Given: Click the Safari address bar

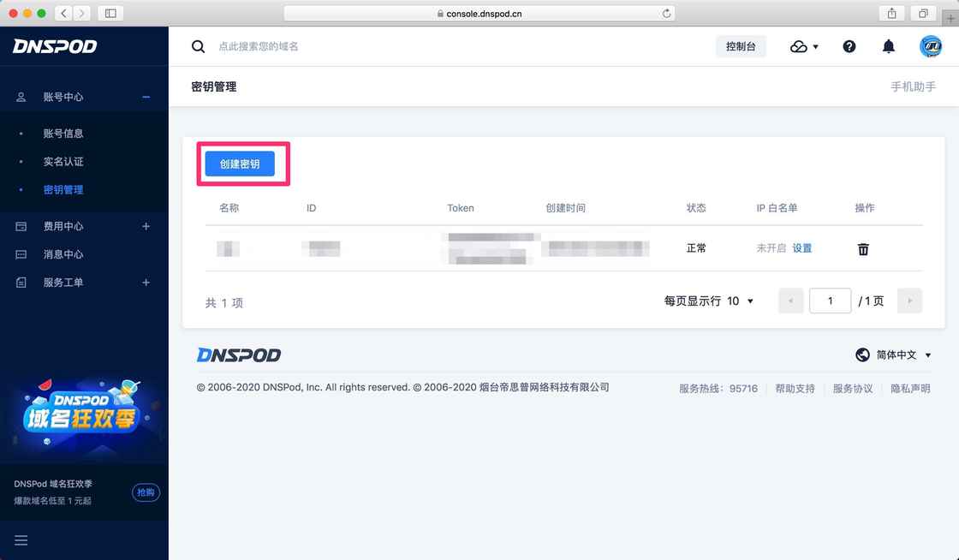Looking at the screenshot, I should coord(479,14).
